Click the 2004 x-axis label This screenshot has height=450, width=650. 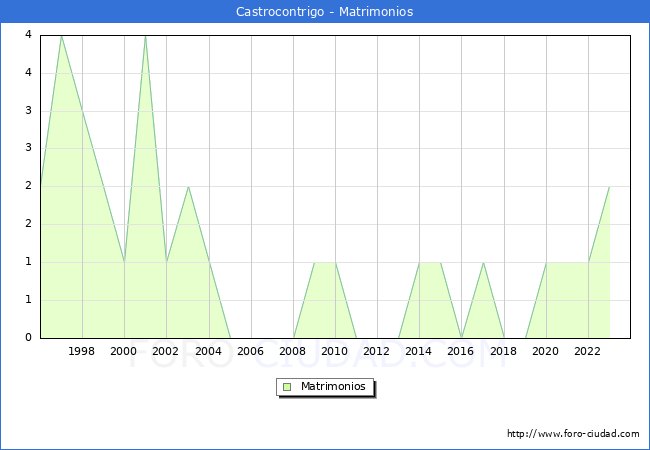(209, 351)
